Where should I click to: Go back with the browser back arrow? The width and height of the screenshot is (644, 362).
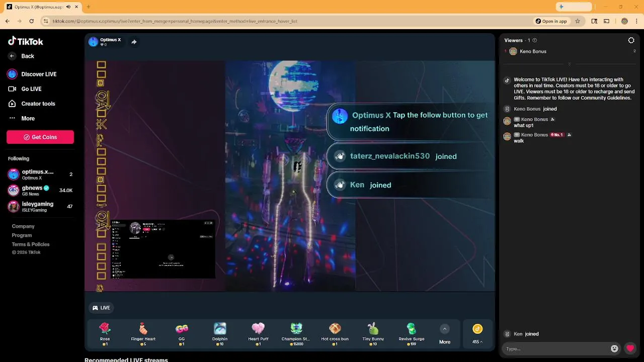point(7,21)
